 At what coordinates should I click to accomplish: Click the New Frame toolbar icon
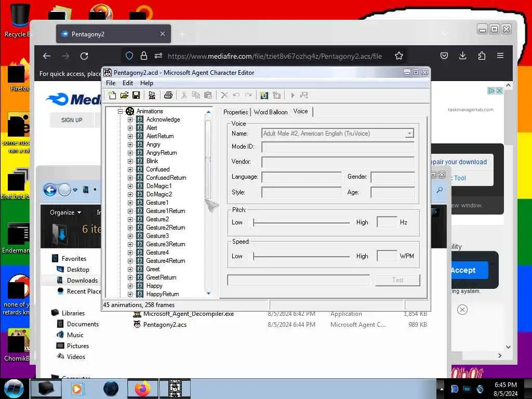tap(276, 96)
